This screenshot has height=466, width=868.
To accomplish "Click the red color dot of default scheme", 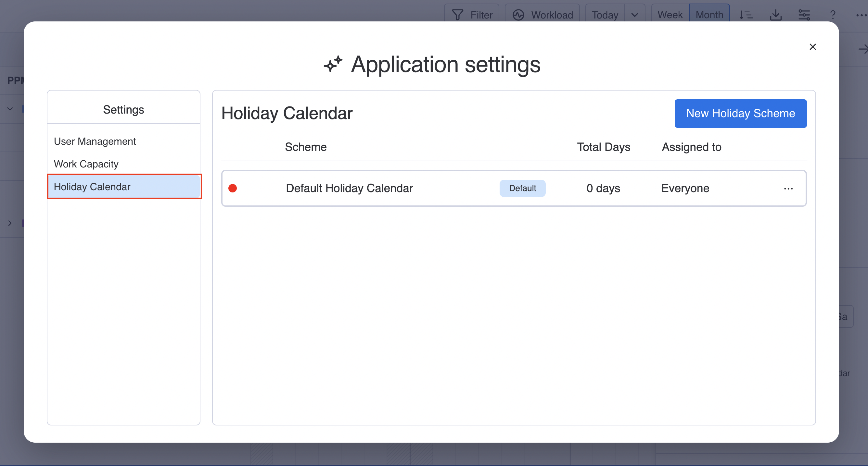I will pyautogui.click(x=233, y=188).
